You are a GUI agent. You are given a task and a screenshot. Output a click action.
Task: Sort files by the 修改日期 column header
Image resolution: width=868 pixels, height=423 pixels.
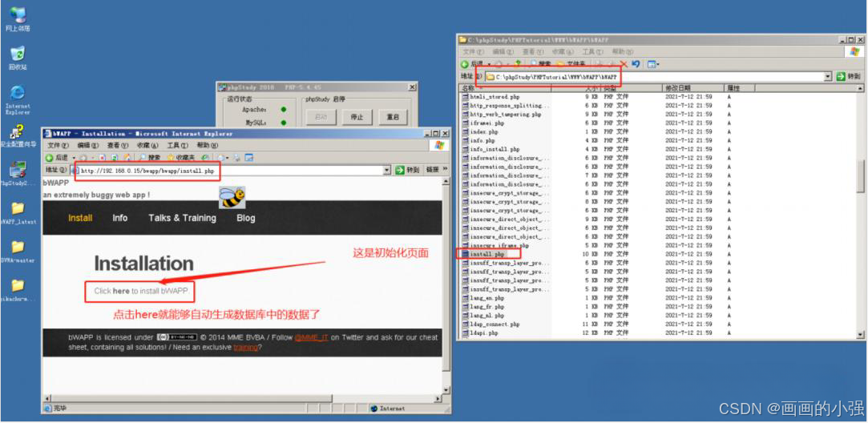[693, 88]
